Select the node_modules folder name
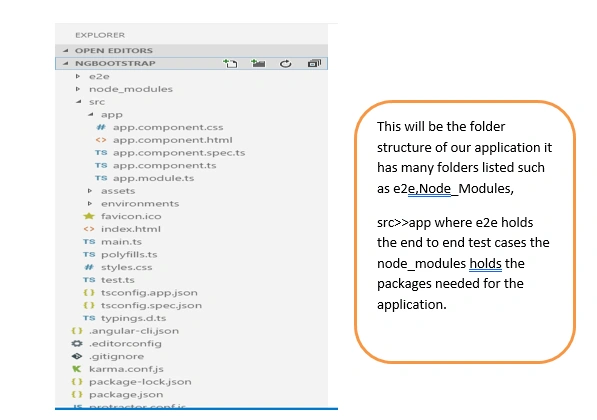Image resolution: width=597 pixels, height=420 pixels. pyautogui.click(x=131, y=89)
